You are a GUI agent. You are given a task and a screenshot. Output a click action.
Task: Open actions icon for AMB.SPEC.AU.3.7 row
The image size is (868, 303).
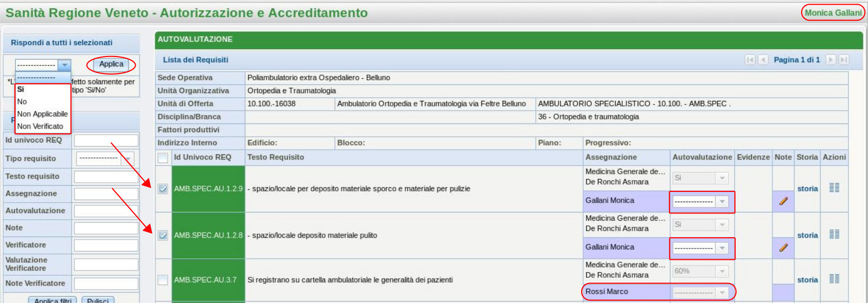[x=834, y=279]
